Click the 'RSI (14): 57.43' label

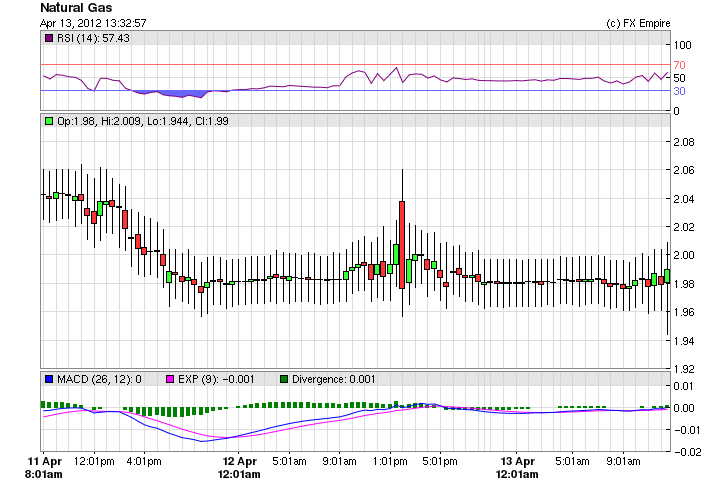coord(93,38)
